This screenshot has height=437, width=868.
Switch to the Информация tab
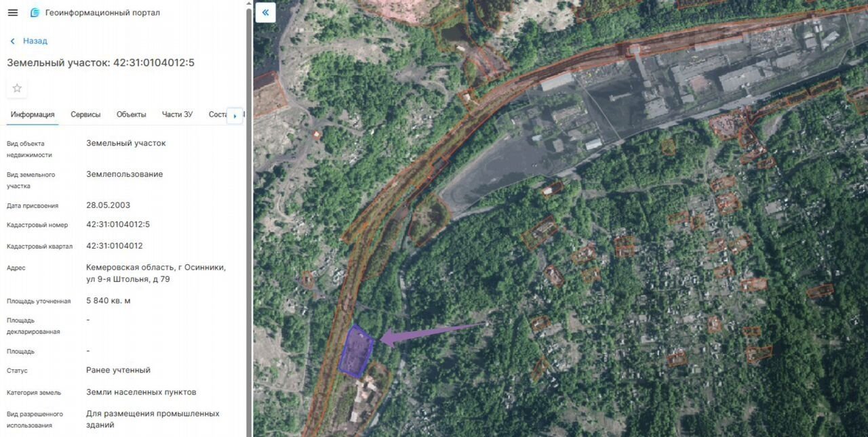33,115
